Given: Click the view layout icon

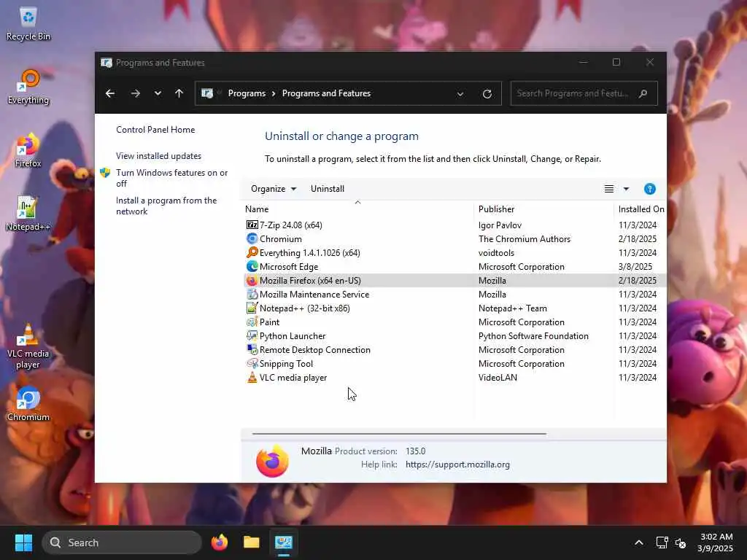Looking at the screenshot, I should (609, 189).
